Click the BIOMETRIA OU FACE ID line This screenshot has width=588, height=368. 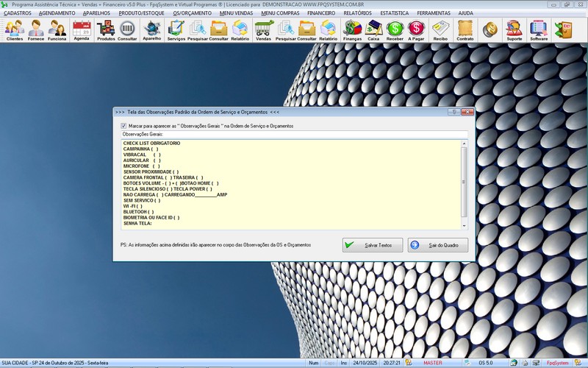151,218
